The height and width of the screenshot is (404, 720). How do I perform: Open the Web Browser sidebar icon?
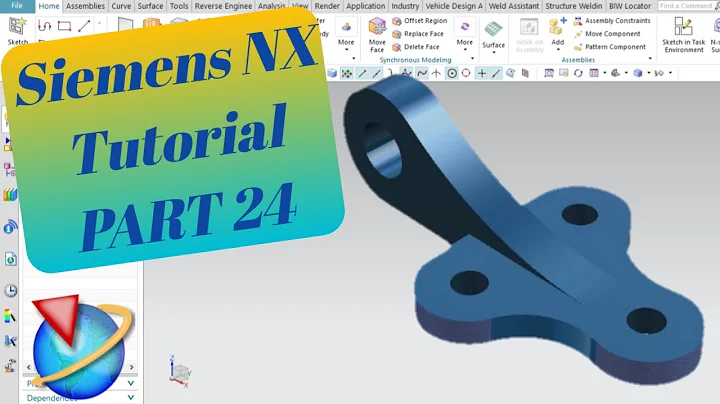coord(11,259)
